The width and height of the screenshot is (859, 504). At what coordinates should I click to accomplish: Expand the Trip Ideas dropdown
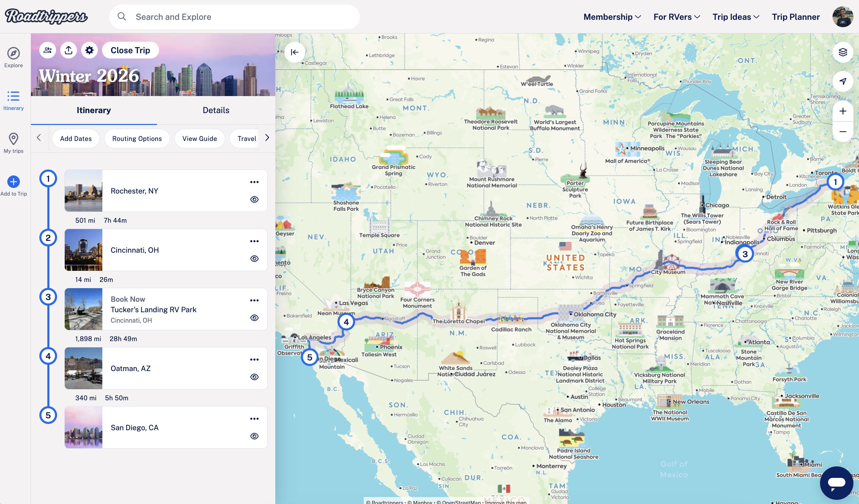pos(735,17)
